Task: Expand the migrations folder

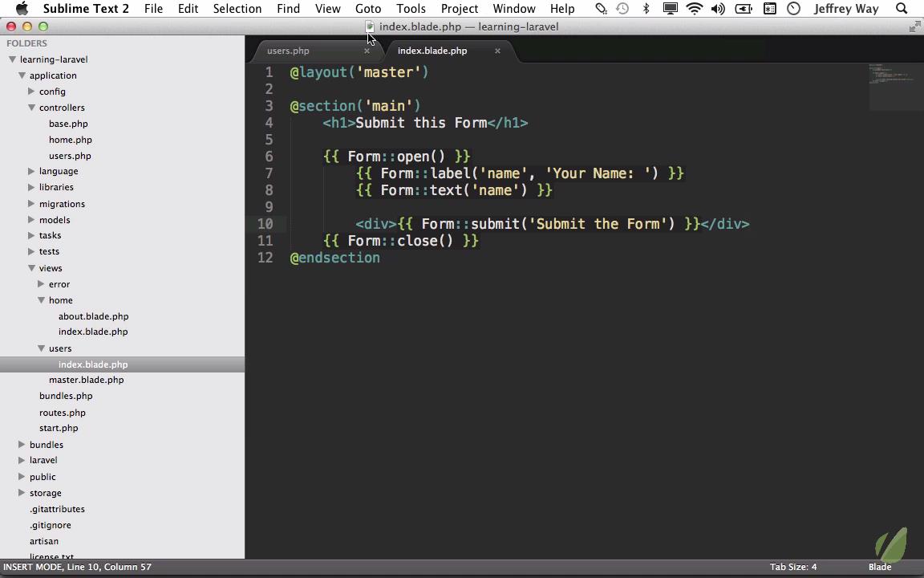Action: (x=31, y=203)
